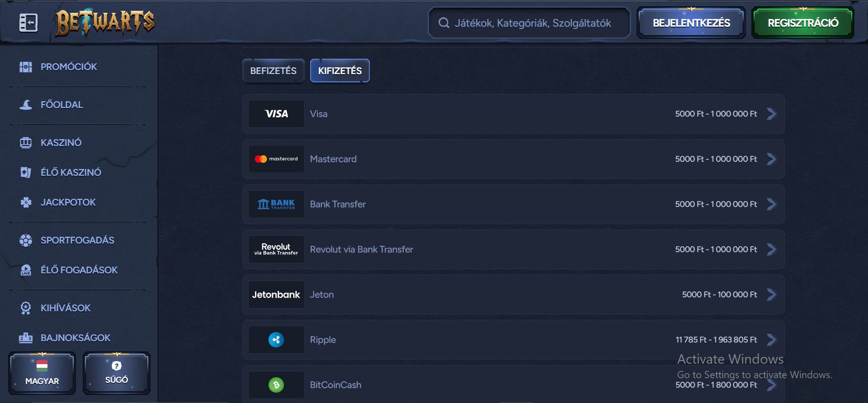Open the Magyar language selector
This screenshot has height=403, width=868.
[x=42, y=373]
